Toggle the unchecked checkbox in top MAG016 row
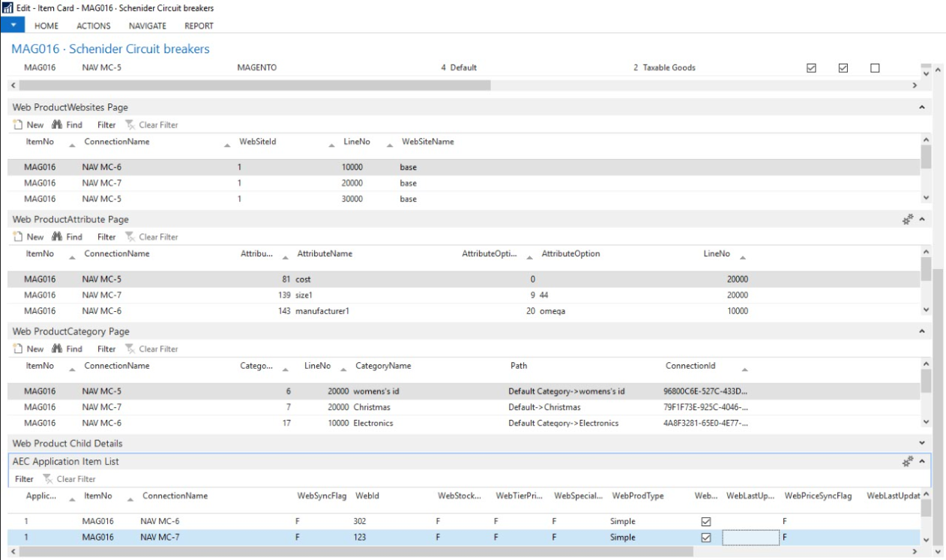The image size is (946, 560). coord(875,68)
